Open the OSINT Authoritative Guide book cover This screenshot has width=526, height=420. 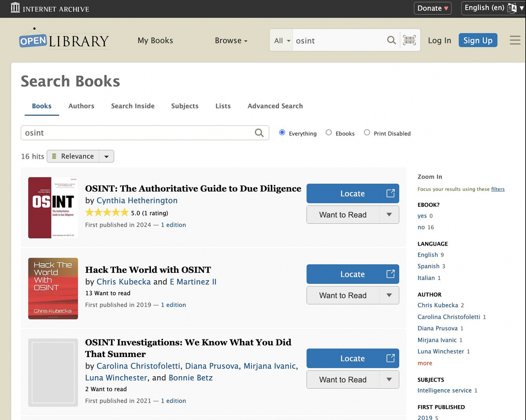pyautogui.click(x=53, y=207)
